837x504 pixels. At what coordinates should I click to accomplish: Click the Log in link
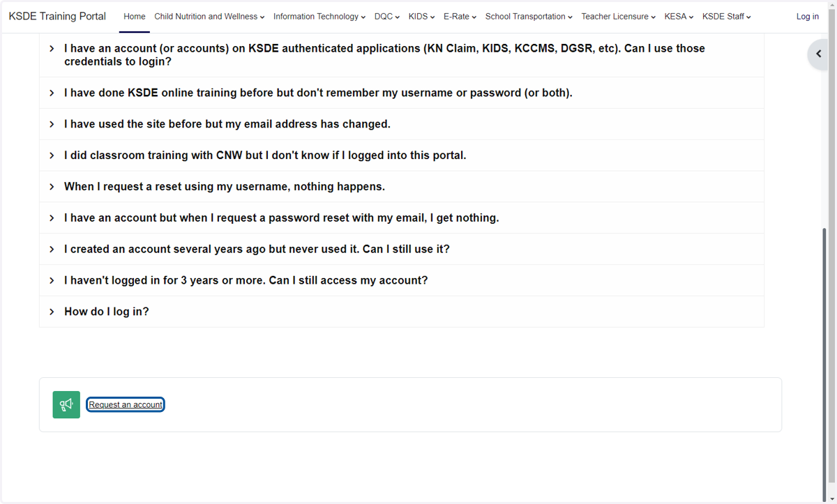pos(808,17)
